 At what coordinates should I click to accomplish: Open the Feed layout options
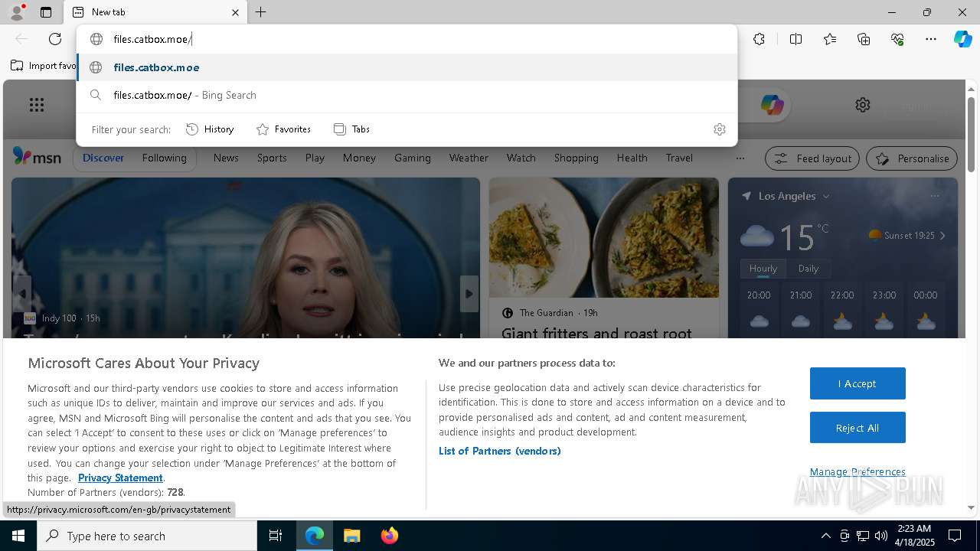pos(812,158)
